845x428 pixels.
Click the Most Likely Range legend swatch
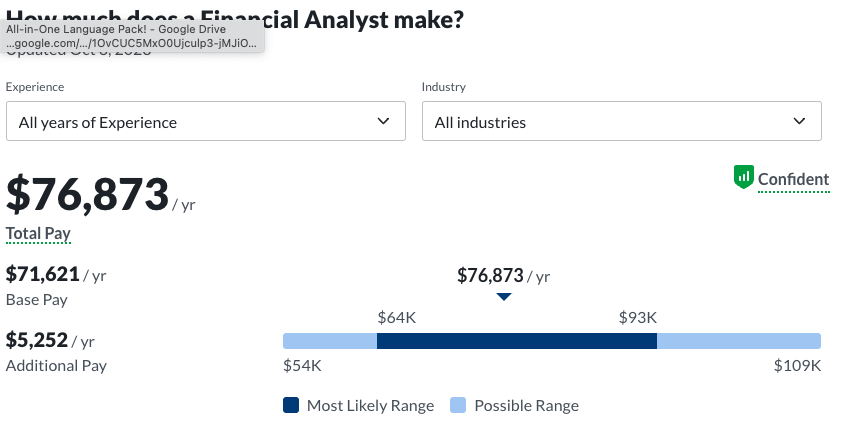[x=291, y=405]
